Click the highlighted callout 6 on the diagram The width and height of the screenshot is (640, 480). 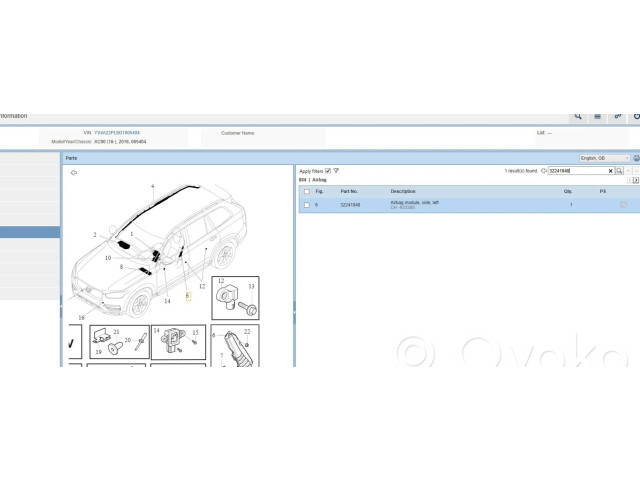pyautogui.click(x=187, y=296)
